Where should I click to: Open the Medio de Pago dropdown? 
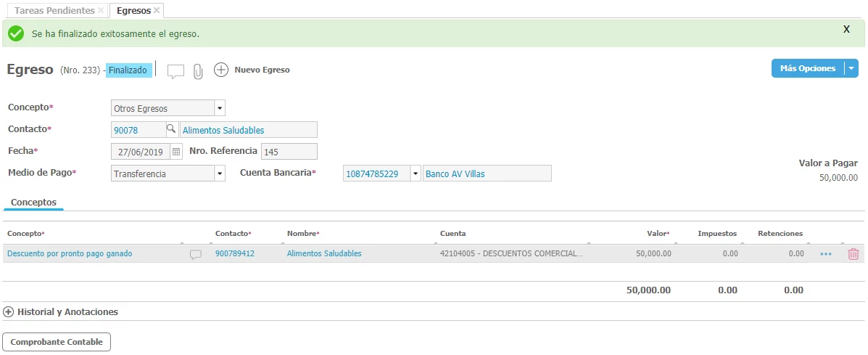tap(220, 174)
